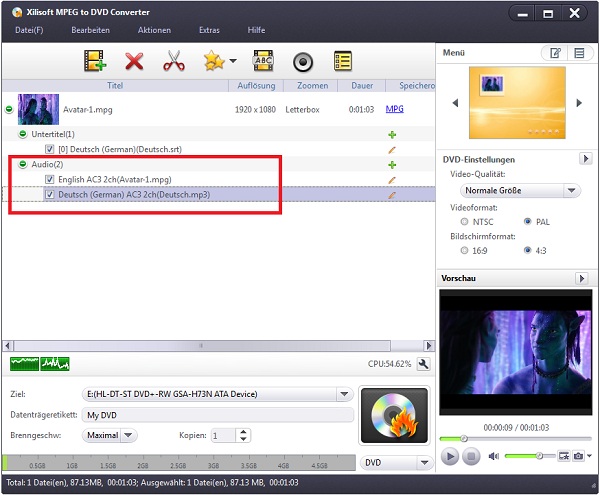
Task: Open the ABC subtitle tool icon
Action: tap(263, 61)
